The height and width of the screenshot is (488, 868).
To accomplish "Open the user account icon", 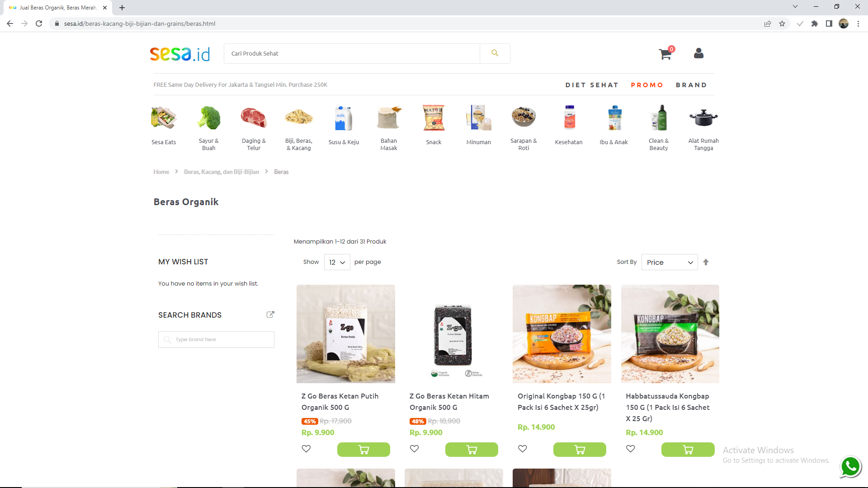I will tap(698, 53).
